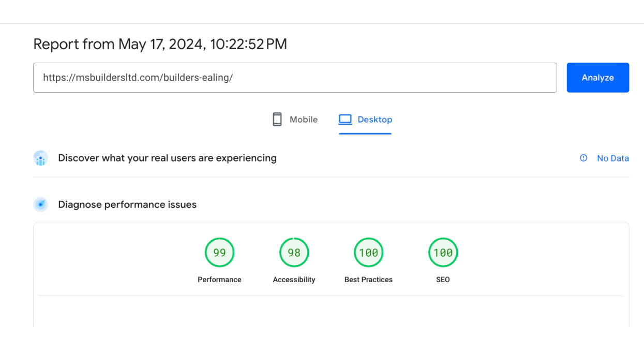Jump to section via Performance label
644x352 pixels.
[219, 280]
